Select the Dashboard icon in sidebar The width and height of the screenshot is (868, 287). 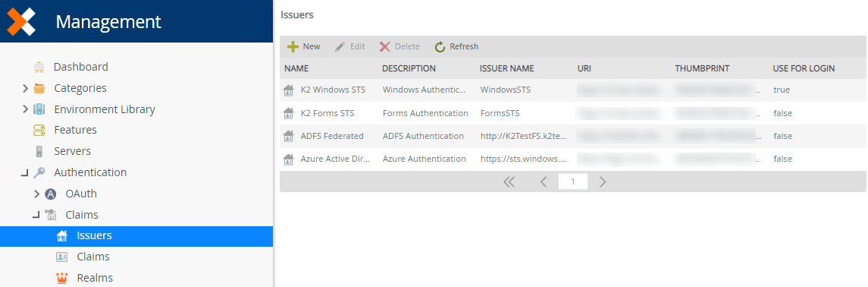click(x=39, y=67)
